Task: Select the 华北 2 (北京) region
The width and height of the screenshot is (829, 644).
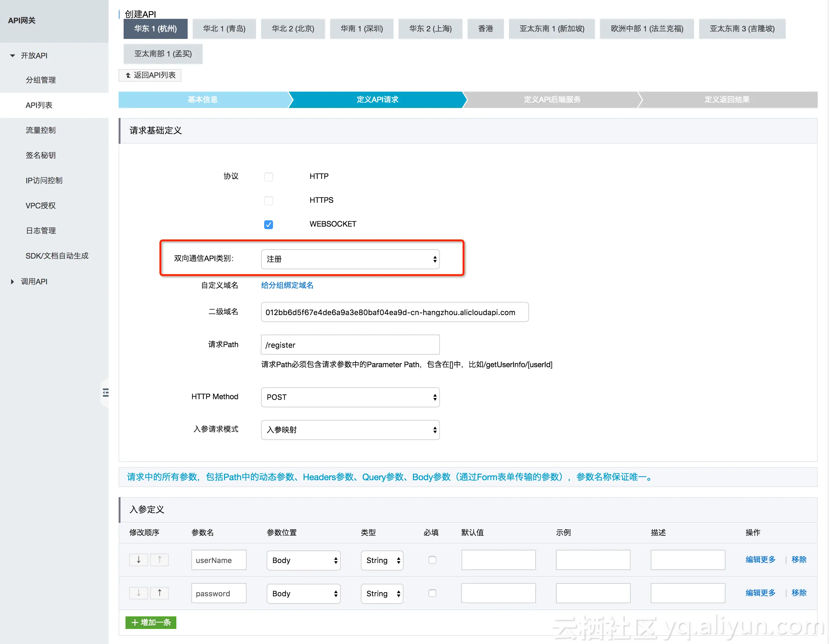Action: [293, 29]
